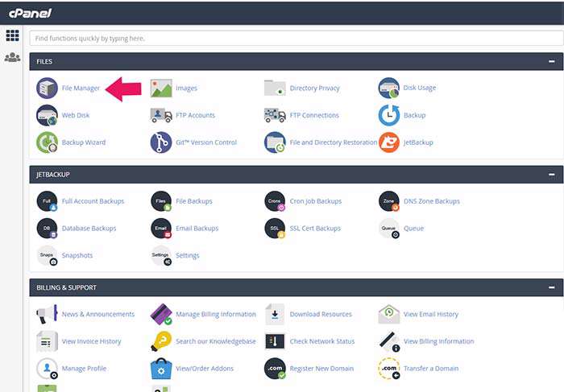Image resolution: width=564 pixels, height=392 pixels.
Task: Click the Backup clock icon
Action: tap(389, 115)
